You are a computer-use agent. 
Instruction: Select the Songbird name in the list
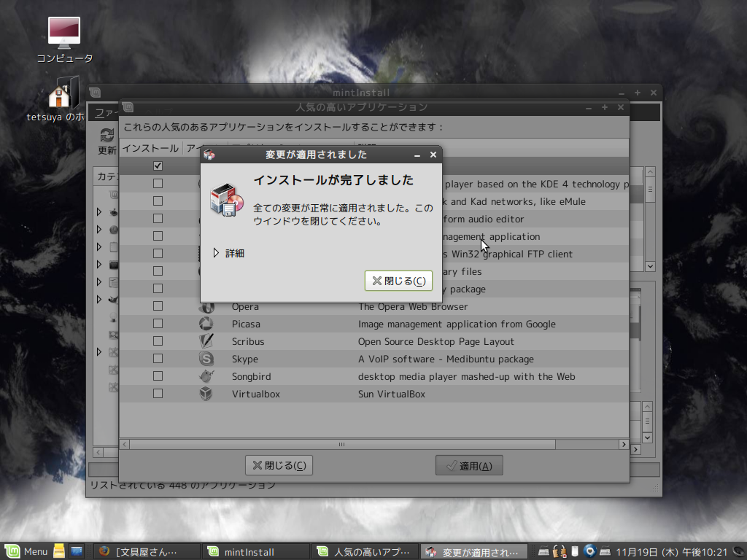pyautogui.click(x=251, y=377)
